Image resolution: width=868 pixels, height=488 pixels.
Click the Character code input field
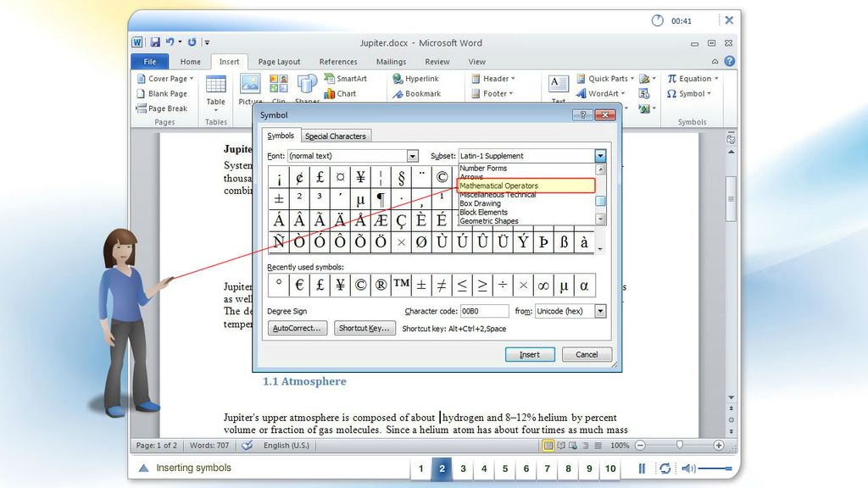pos(484,311)
